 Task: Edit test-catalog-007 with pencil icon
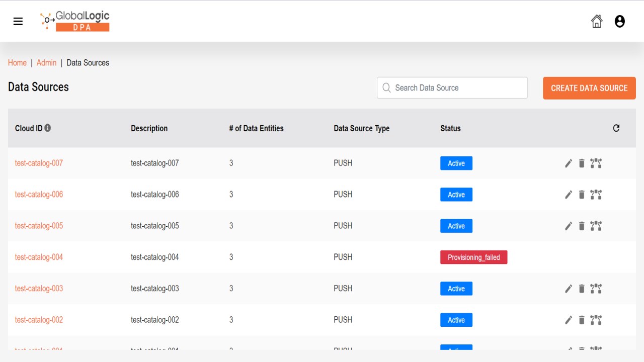tap(569, 163)
